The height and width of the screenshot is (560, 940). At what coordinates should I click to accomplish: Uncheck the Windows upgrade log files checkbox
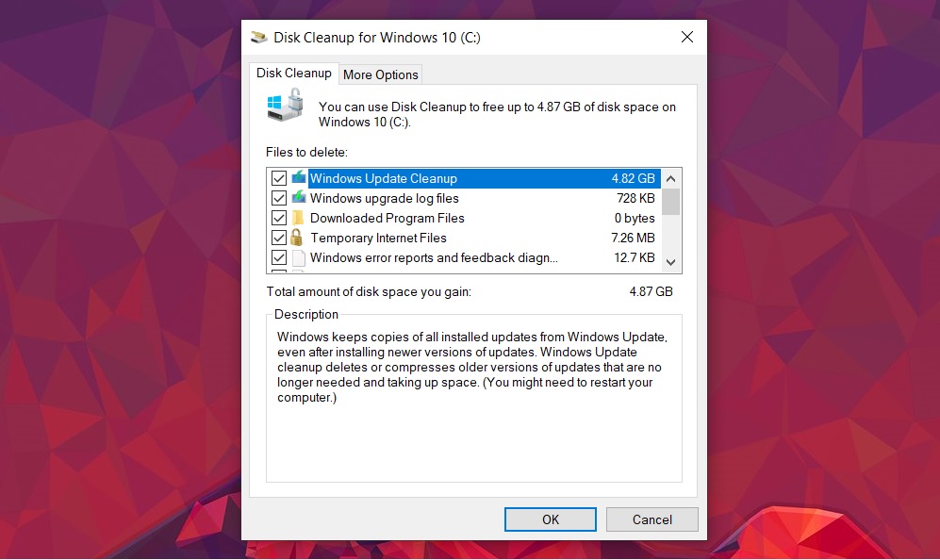click(279, 198)
